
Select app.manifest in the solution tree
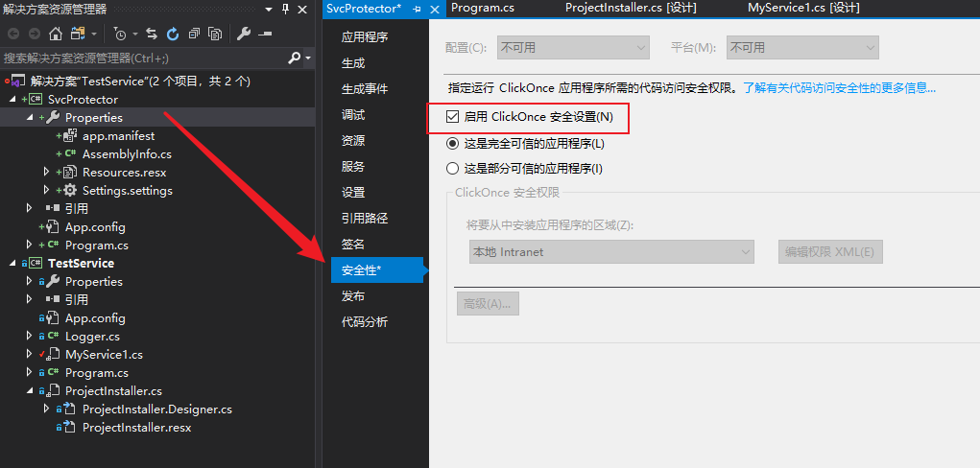[x=118, y=136]
